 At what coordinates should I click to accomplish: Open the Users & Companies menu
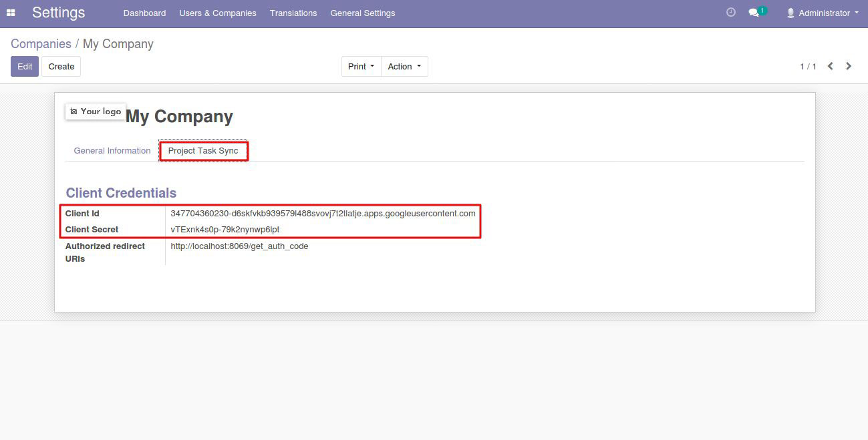(x=218, y=13)
